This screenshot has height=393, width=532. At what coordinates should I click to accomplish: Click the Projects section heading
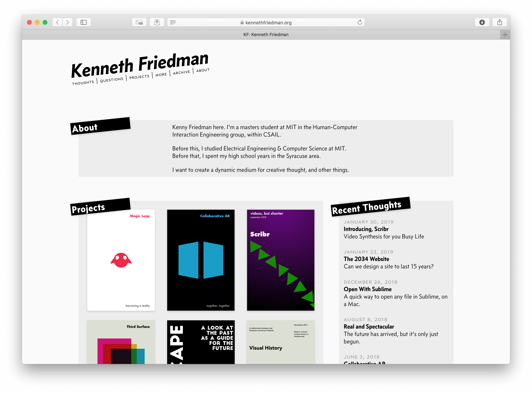point(100,207)
